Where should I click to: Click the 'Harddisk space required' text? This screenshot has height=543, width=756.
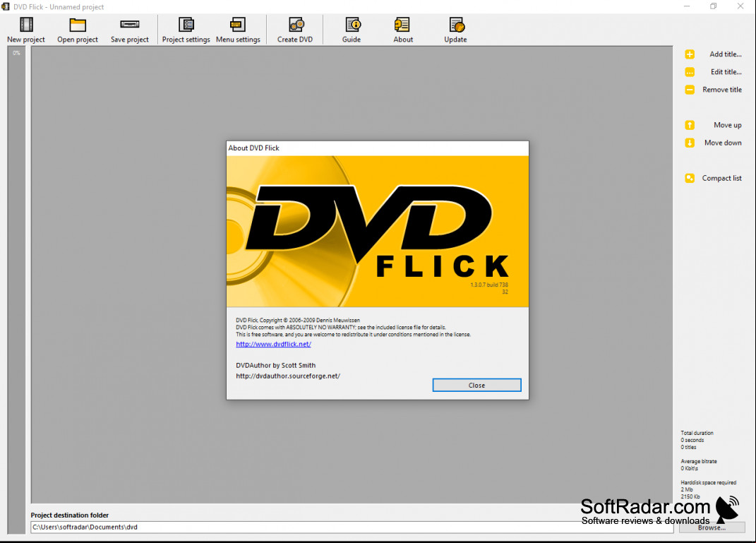708,483
